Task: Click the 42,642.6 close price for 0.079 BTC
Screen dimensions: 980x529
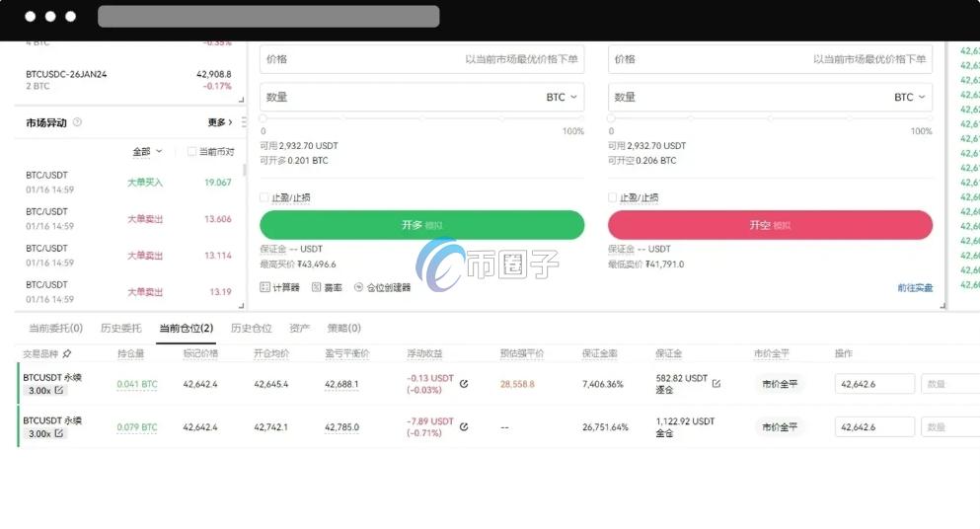Action: pos(874,427)
